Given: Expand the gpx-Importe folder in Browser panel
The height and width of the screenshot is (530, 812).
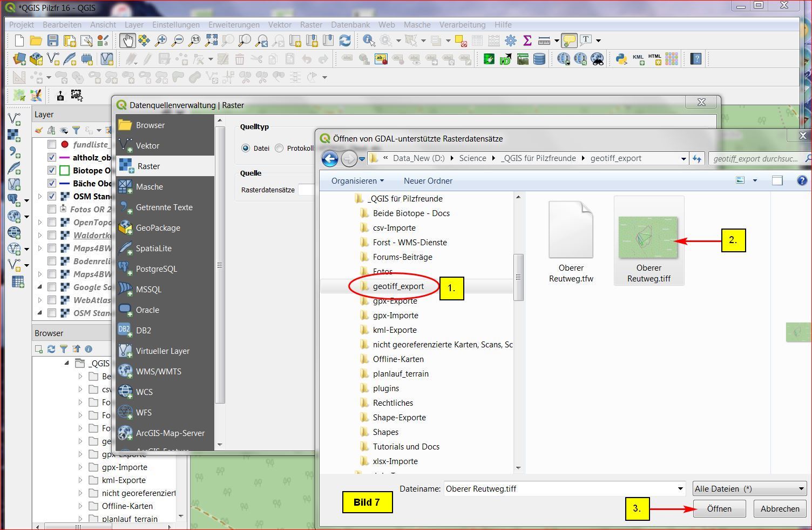Looking at the screenshot, I should (80, 467).
